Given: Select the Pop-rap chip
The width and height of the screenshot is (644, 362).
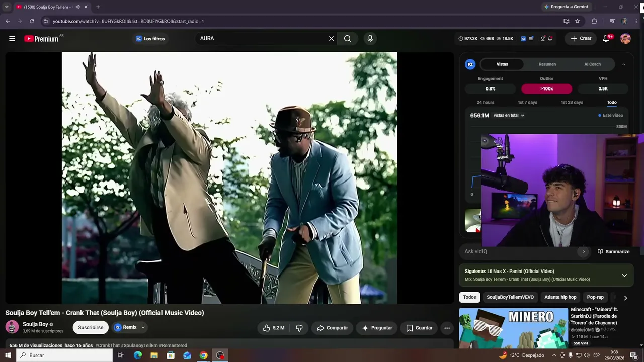Looking at the screenshot, I should tap(595, 297).
